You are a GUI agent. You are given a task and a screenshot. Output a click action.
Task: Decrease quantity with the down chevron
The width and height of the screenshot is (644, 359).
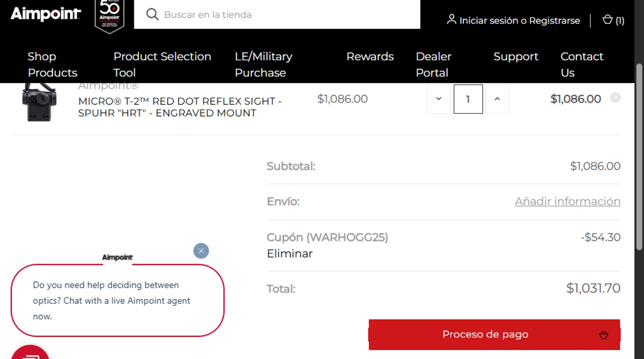coord(438,99)
